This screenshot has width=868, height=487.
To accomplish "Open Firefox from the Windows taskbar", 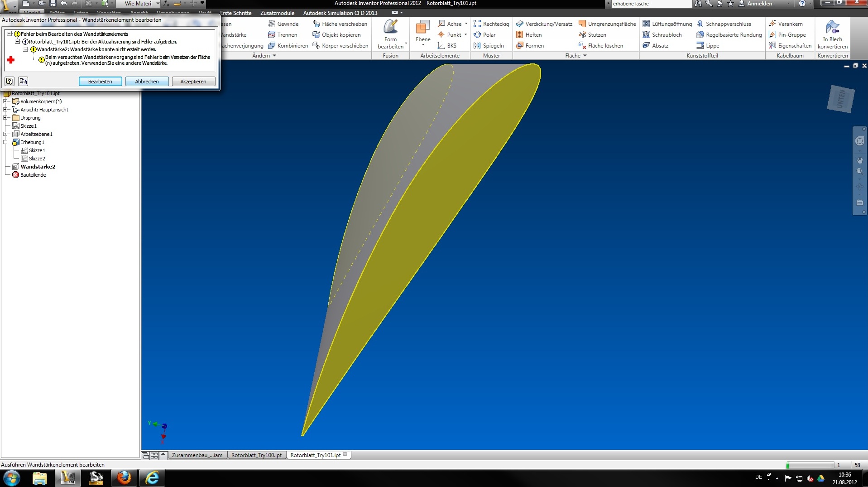I will click(124, 477).
